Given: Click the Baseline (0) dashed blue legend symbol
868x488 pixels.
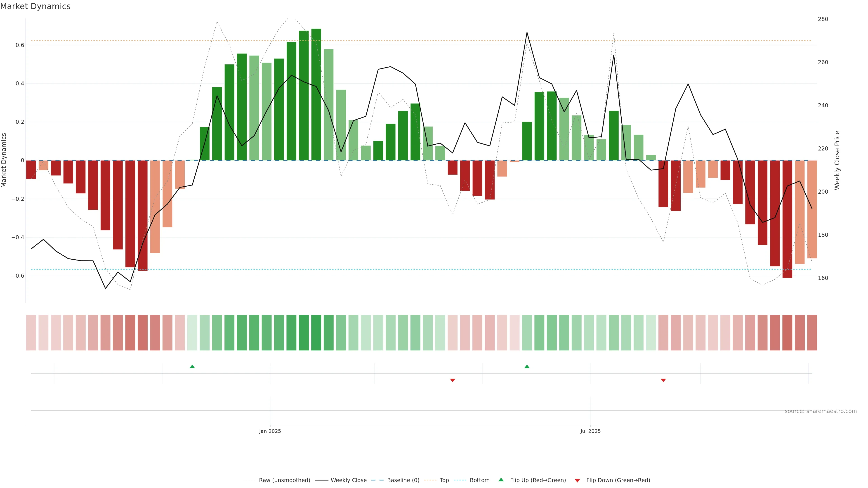Looking at the screenshot, I should (x=377, y=480).
